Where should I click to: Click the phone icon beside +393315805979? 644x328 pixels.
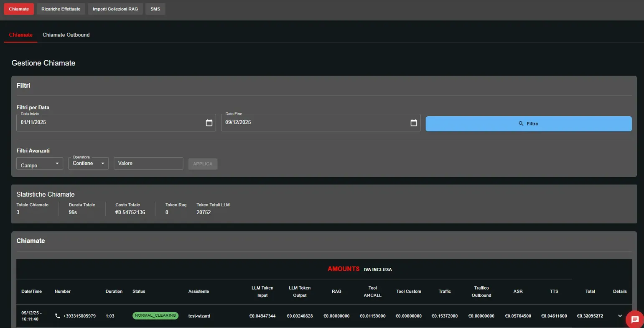coord(58,316)
